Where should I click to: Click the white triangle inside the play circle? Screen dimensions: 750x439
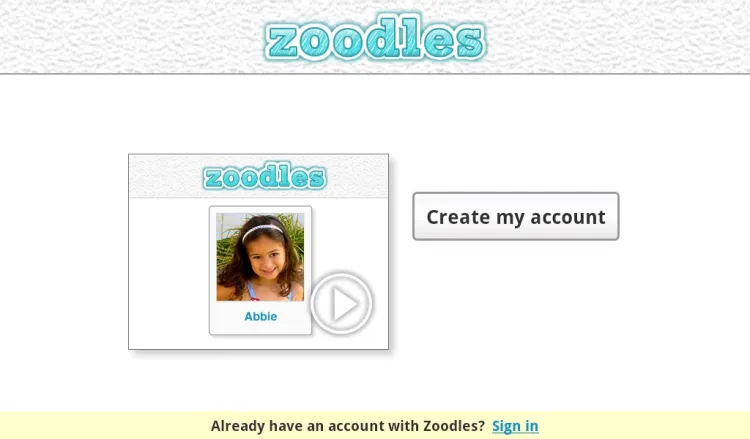(x=345, y=304)
